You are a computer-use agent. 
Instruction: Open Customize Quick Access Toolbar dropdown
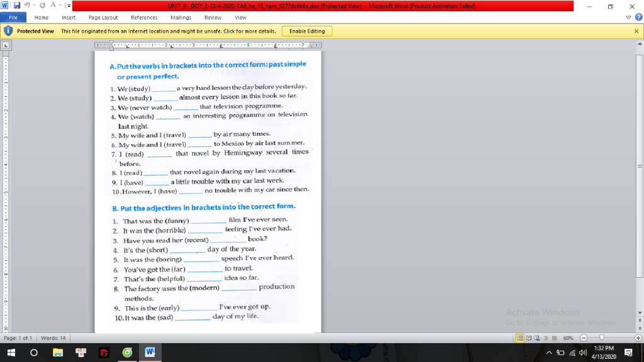(69, 6)
